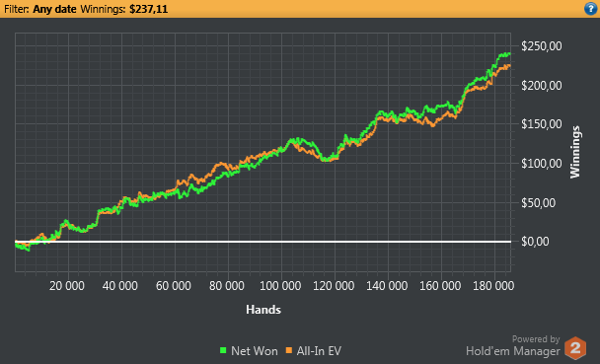Click the white zero baseline on graph

pos(262,242)
